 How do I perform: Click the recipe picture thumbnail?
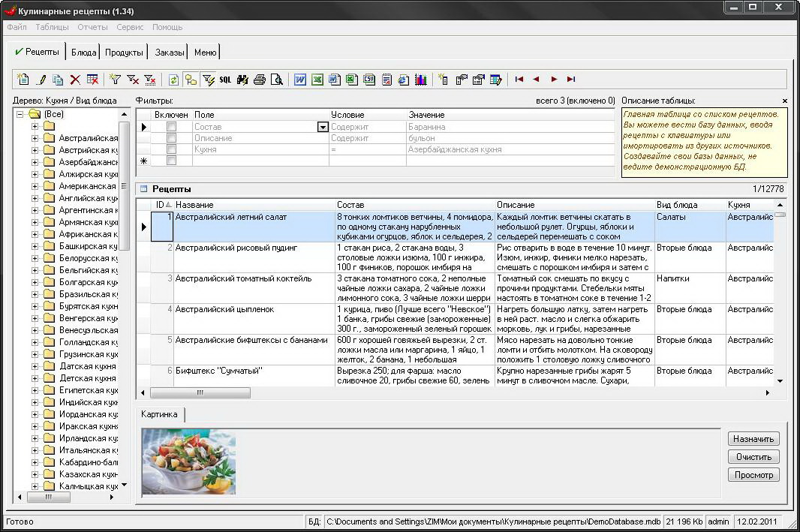pyautogui.click(x=188, y=461)
